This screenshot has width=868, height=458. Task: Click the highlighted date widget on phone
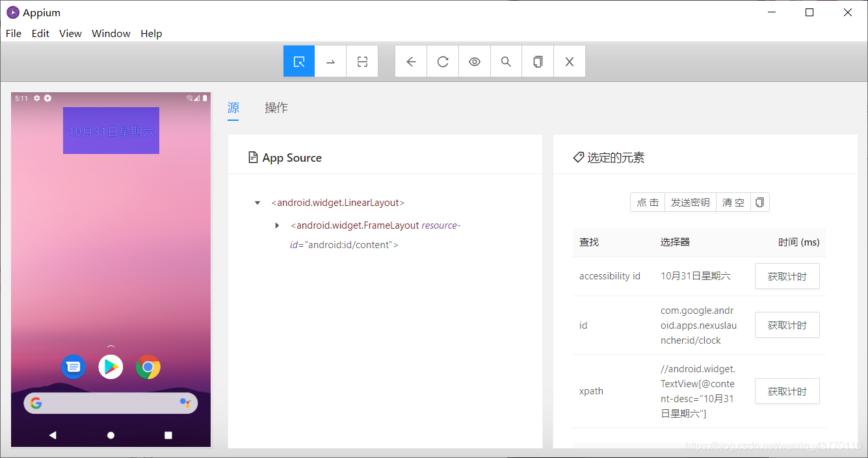[x=111, y=131]
